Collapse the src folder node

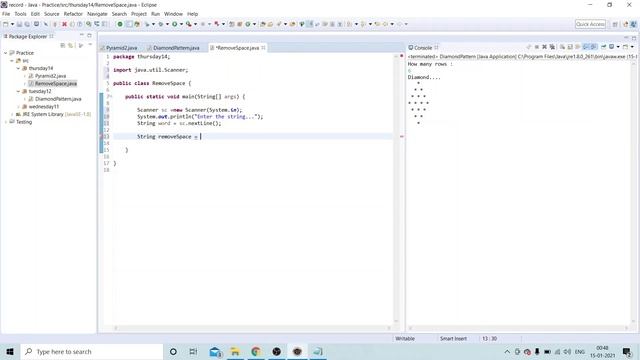(12, 61)
